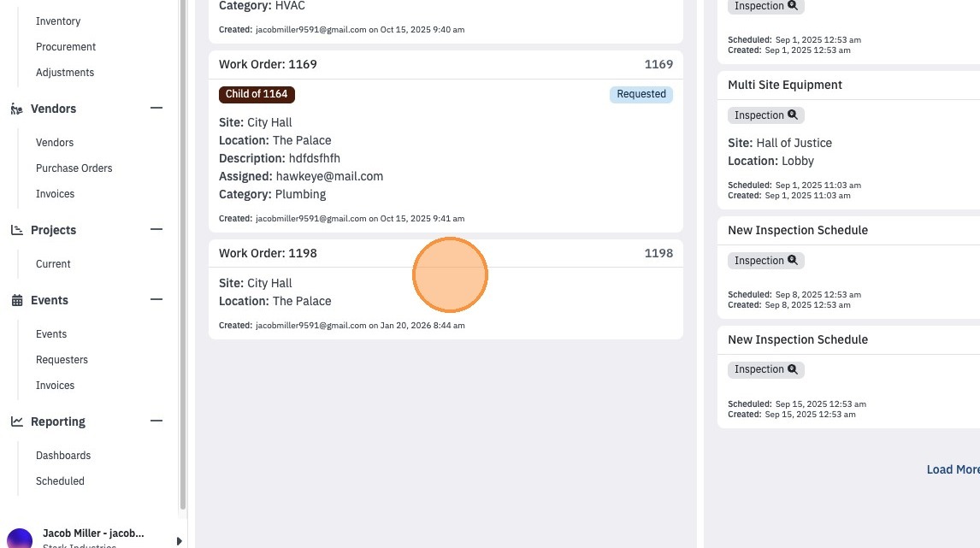Screen dimensions: 980x548
Task: Open Work Order 1198 card
Action: tap(446, 289)
